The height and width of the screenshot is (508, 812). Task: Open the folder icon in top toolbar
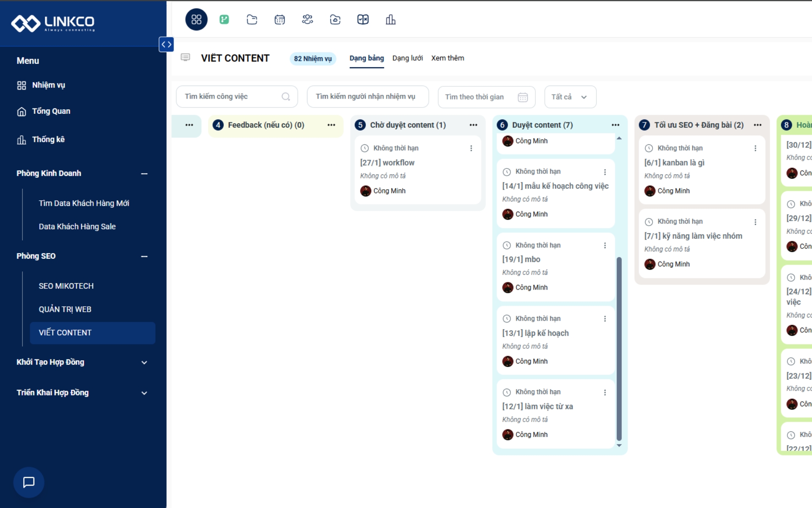coord(252,19)
